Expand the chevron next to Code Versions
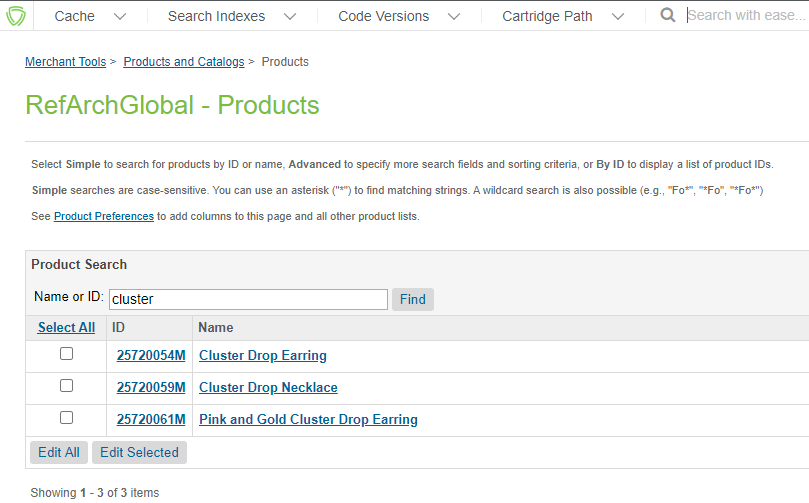Image resolution: width=809 pixels, height=503 pixels. (x=454, y=17)
